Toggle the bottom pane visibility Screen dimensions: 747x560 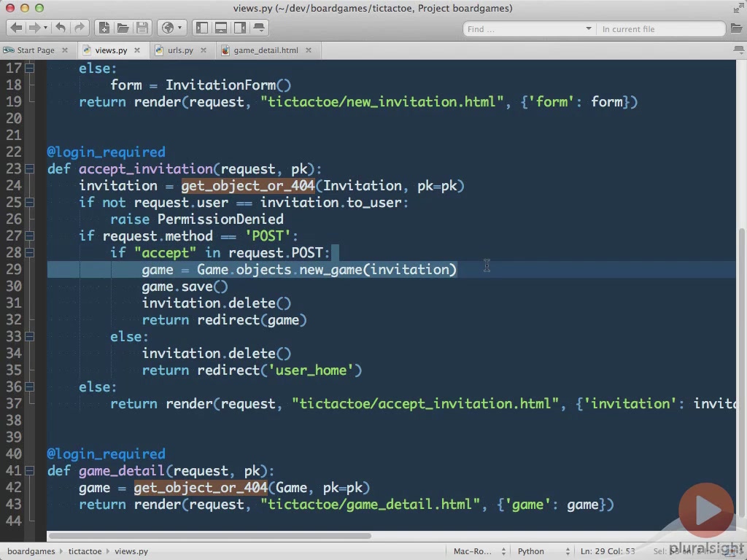click(x=221, y=28)
